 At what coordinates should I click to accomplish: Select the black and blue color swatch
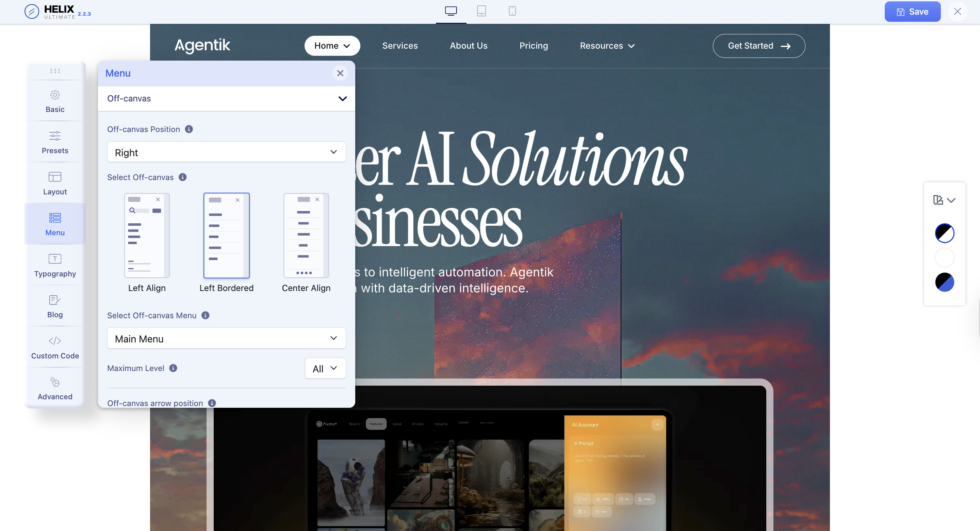coord(944,282)
